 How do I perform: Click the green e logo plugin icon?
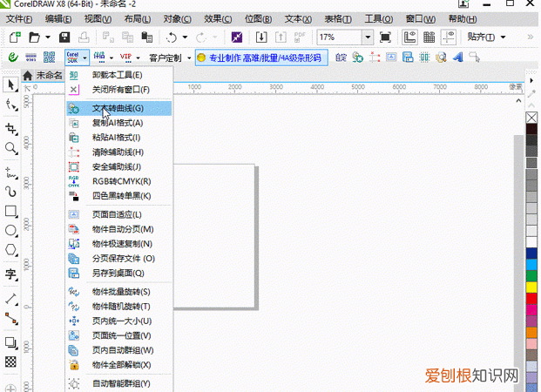pyautogui.click(x=13, y=57)
